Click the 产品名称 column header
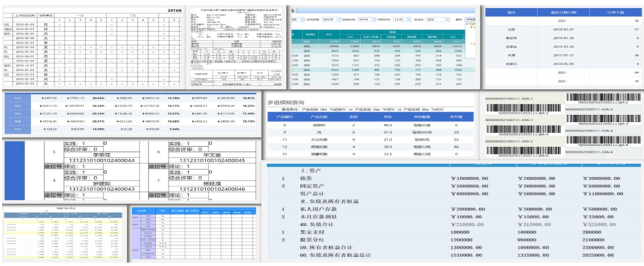This screenshot has width=644, height=266. [318, 117]
